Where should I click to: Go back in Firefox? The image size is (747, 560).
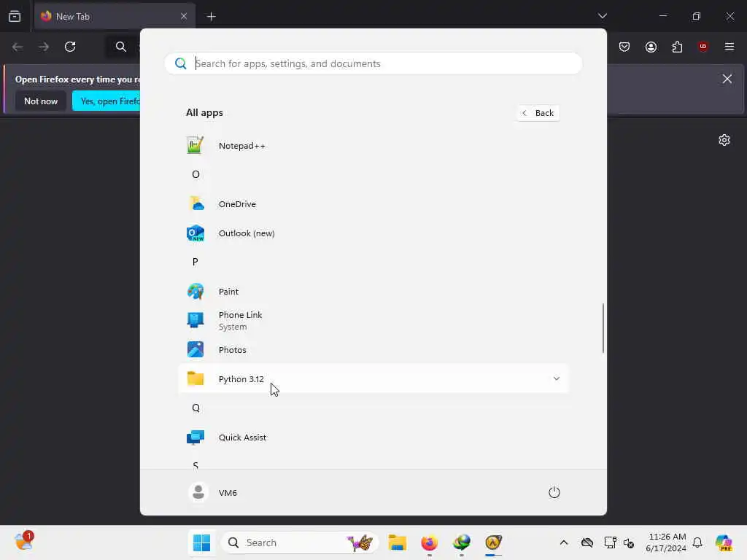click(18, 47)
